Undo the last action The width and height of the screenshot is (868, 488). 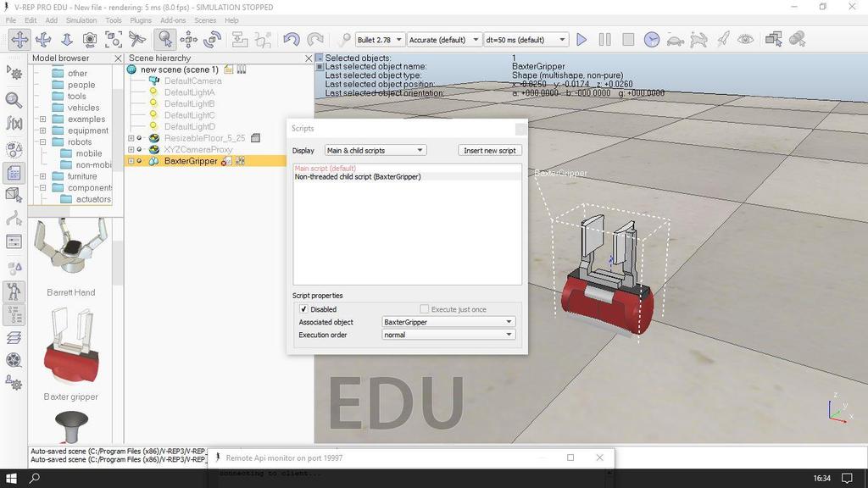click(292, 39)
